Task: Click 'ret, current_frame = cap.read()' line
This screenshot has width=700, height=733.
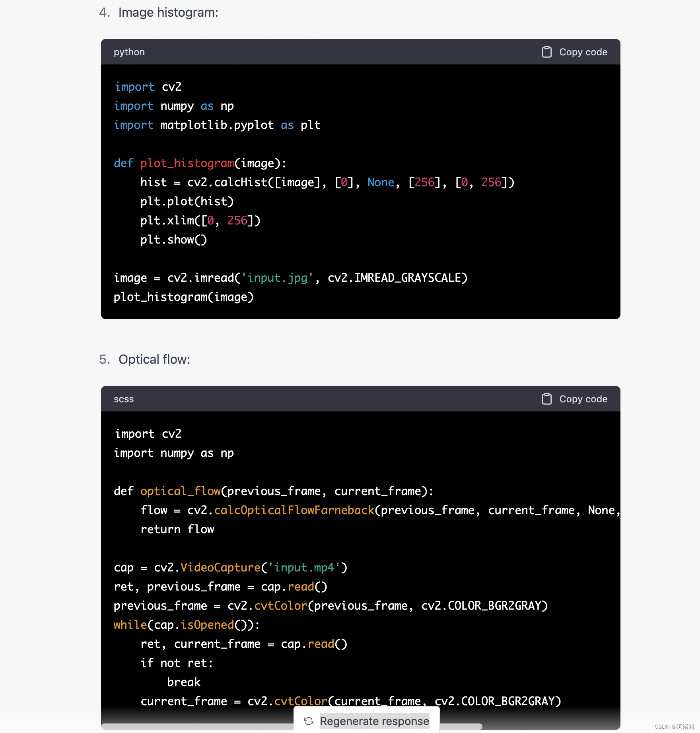Action: pos(244,644)
